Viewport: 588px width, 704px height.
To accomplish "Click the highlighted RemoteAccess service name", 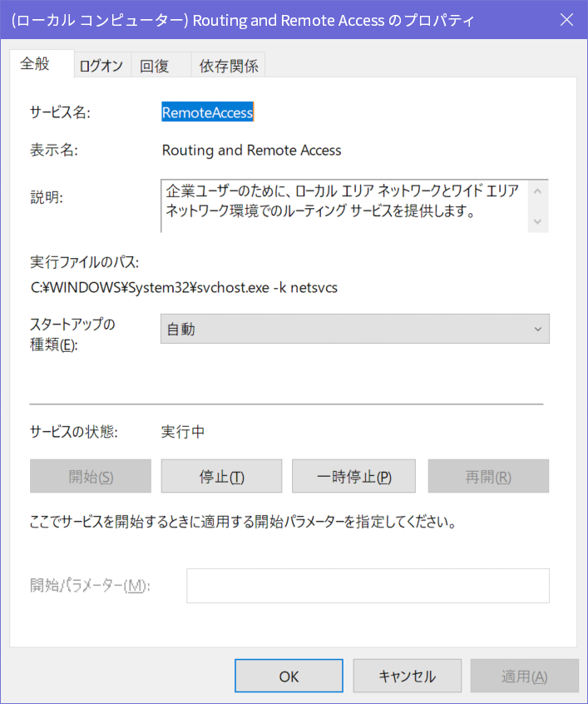I will (207, 112).
